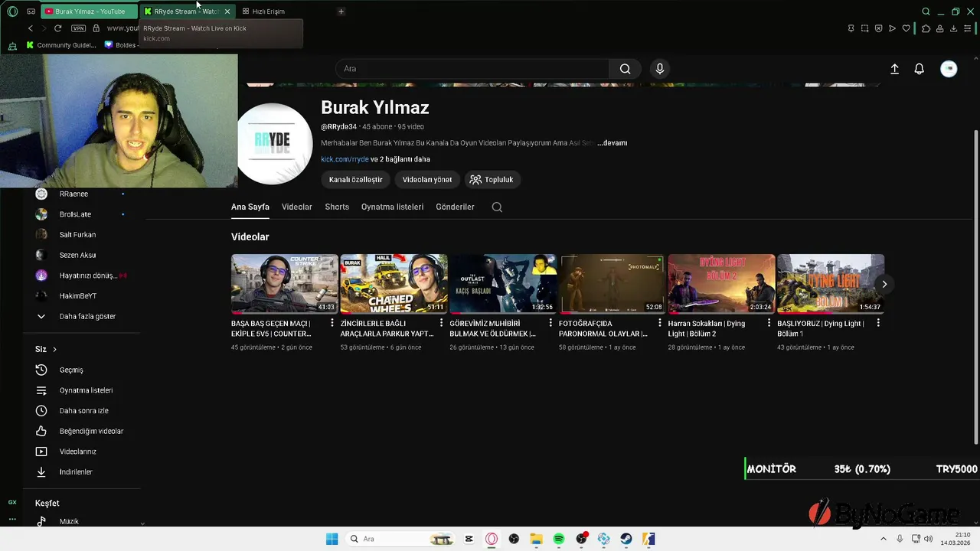Open the YouTube upload arrow icon

pos(894,69)
